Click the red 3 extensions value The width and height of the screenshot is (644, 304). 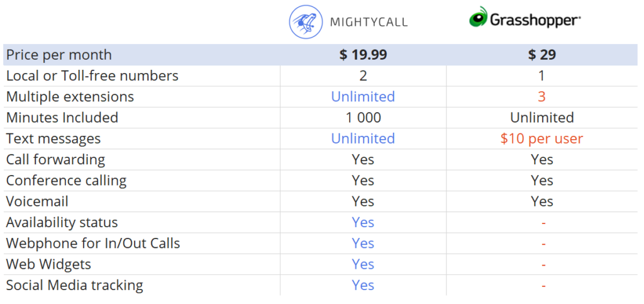tap(542, 96)
